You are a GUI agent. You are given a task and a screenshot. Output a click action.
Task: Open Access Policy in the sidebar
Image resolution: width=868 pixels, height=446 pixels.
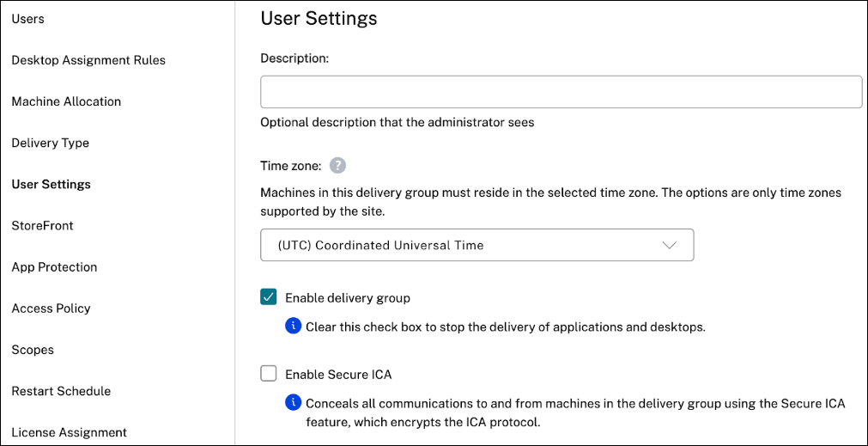51,308
